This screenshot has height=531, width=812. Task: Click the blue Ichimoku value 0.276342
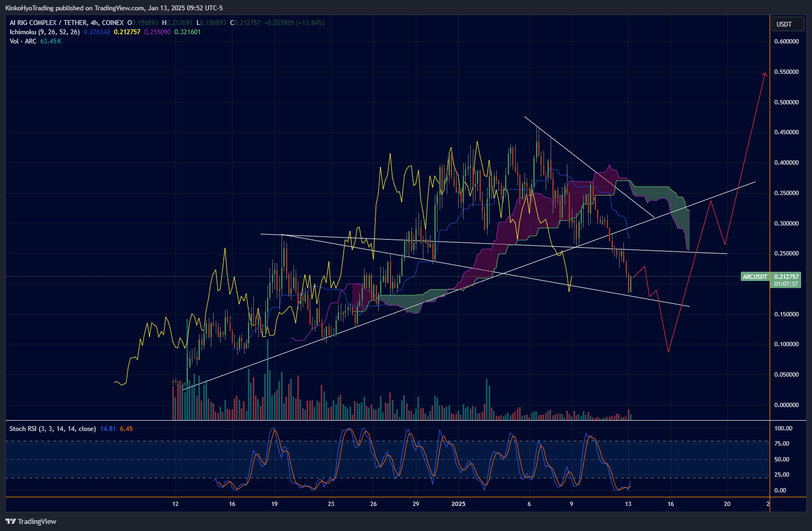pyautogui.click(x=97, y=32)
